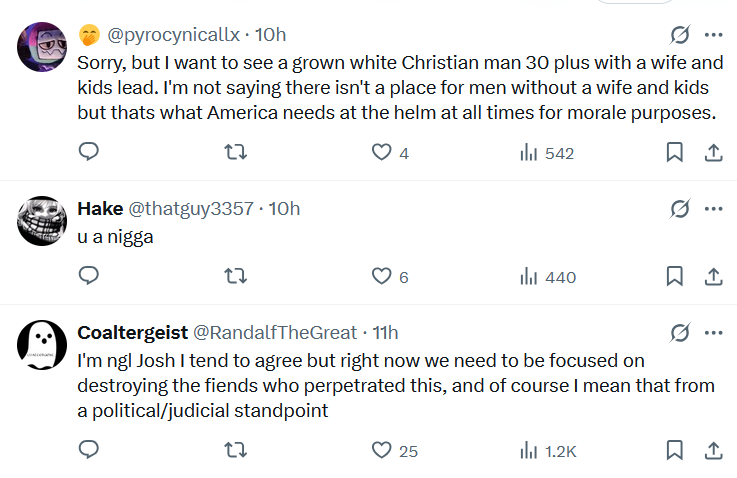Open the Coaltergeist profile name link
The width and height of the screenshot is (737, 478).
click(130, 332)
